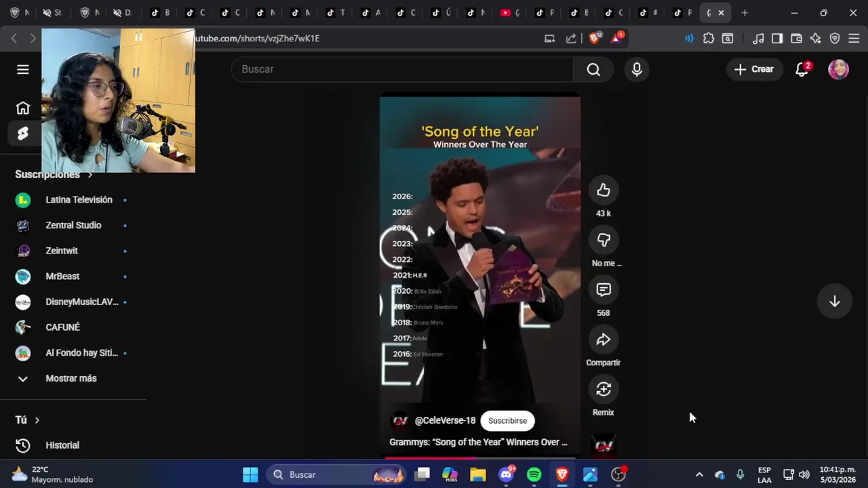Viewport: 868px width, 488px height.
Task: Share this page from address bar
Action: (571, 39)
